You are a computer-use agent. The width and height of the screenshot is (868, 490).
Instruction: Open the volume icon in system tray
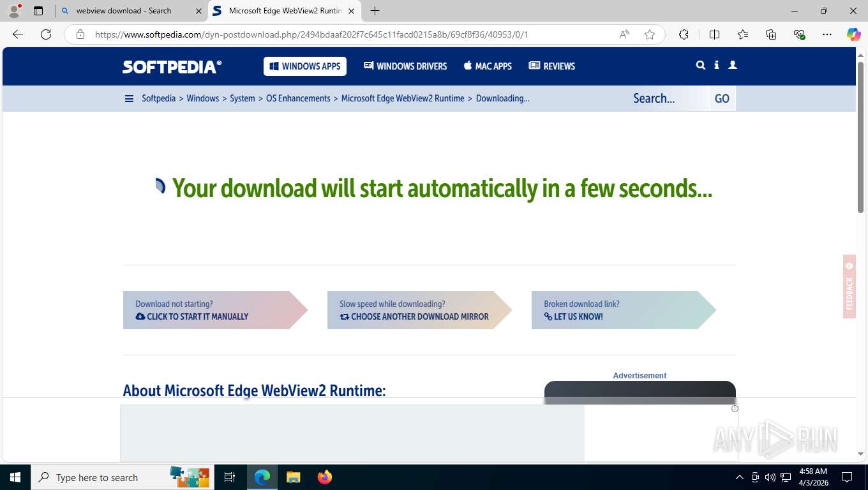coord(770,477)
